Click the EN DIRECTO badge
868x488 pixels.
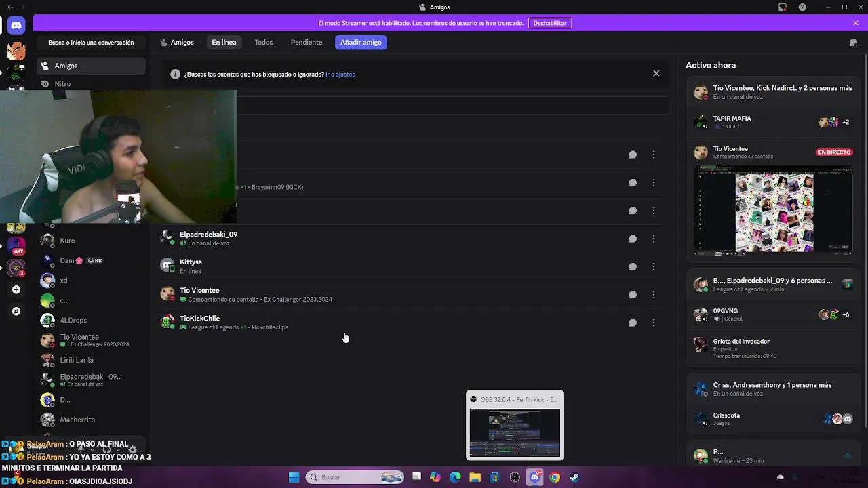click(834, 152)
